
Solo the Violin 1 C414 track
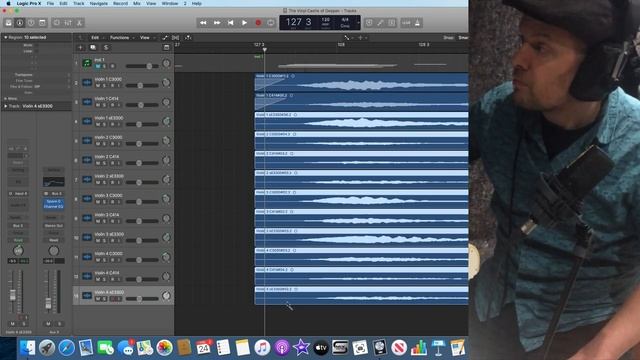(104, 105)
